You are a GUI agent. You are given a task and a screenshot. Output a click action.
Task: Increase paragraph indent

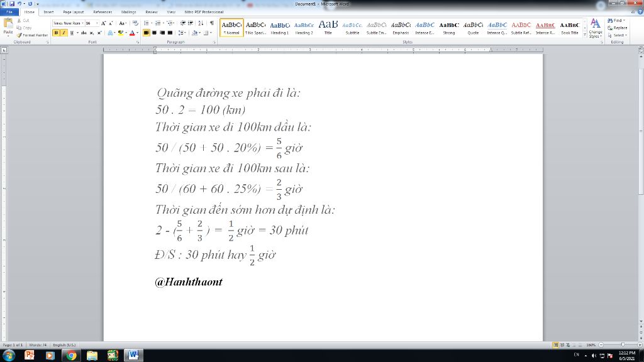(190, 23)
